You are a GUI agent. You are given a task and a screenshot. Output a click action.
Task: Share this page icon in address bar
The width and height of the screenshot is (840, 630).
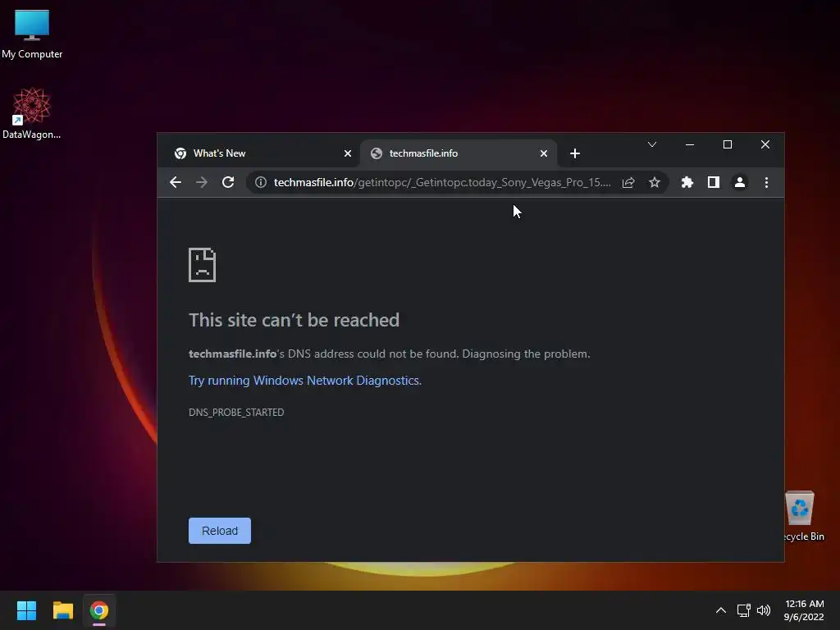coord(628,182)
